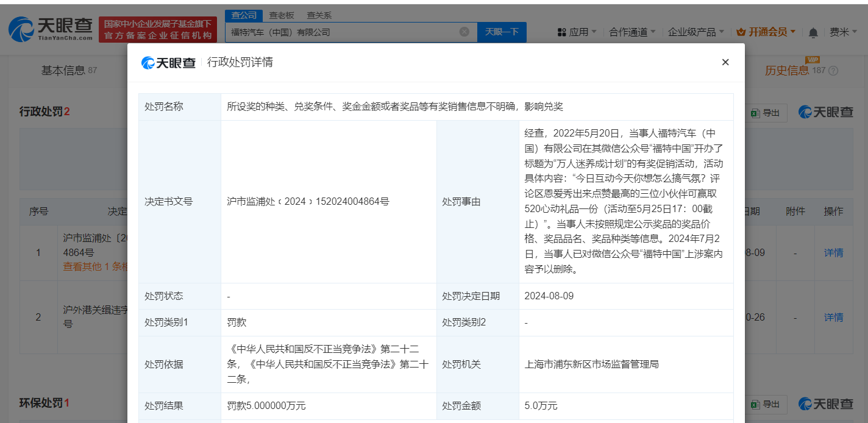868x423 pixels.
Task: Click the 天眼查 watermark logo beside 环保处罚
Action: click(826, 403)
